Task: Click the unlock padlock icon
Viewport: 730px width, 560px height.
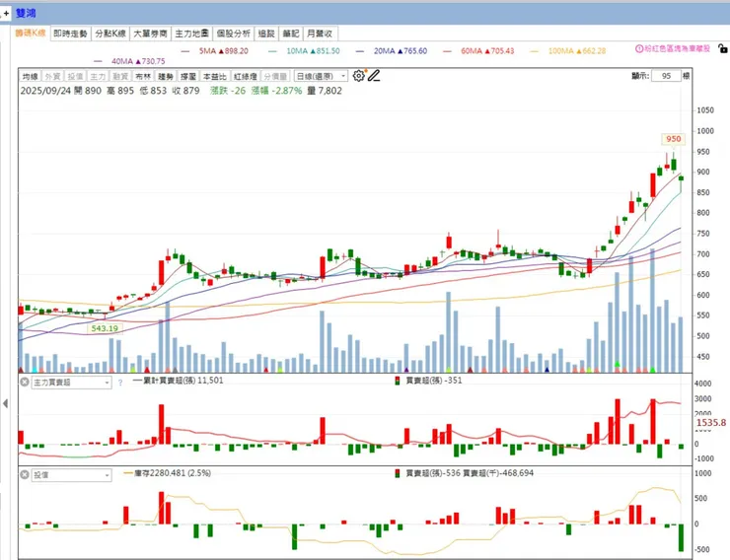Action: point(722,48)
